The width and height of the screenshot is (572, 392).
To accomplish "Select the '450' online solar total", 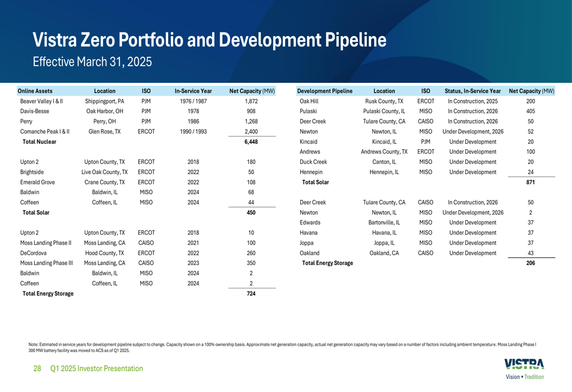I will pos(251,212).
